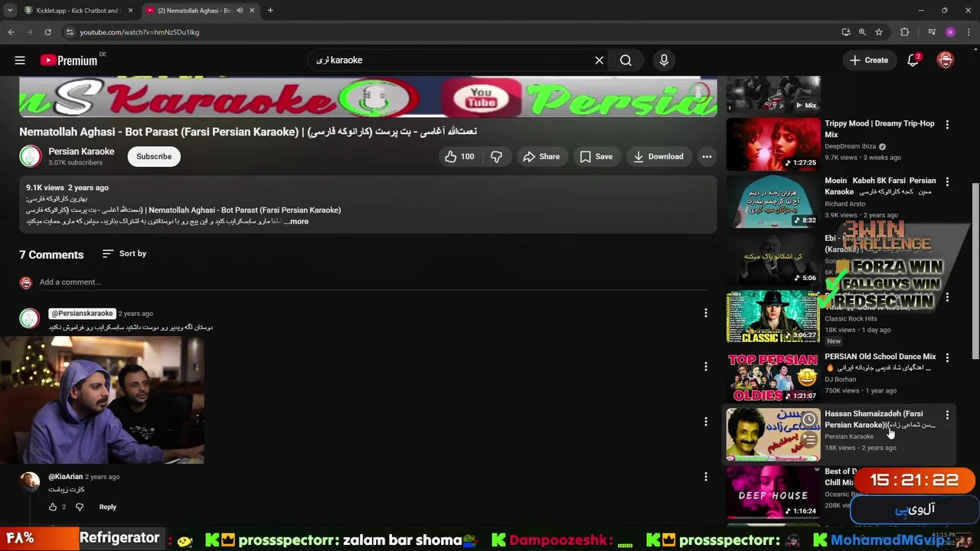
Task: Open options for @KiaArian comment
Action: [x=706, y=477]
